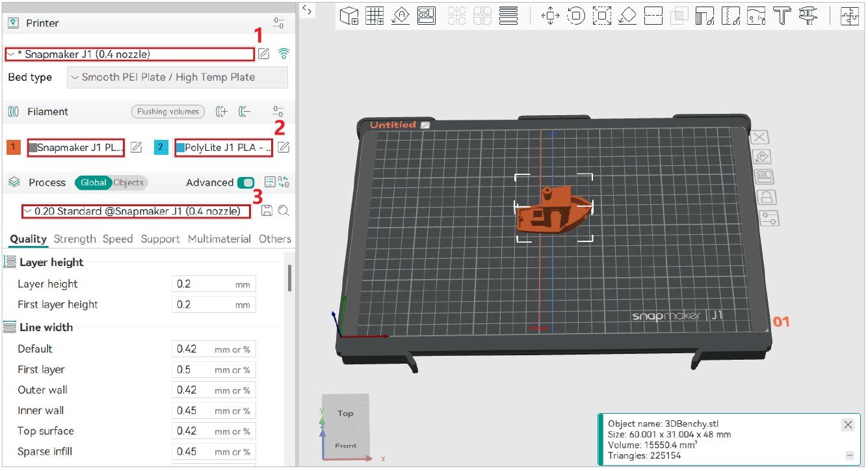Image resolution: width=868 pixels, height=471 pixels.
Task: Collapse the object info panel
Action: (x=849, y=455)
